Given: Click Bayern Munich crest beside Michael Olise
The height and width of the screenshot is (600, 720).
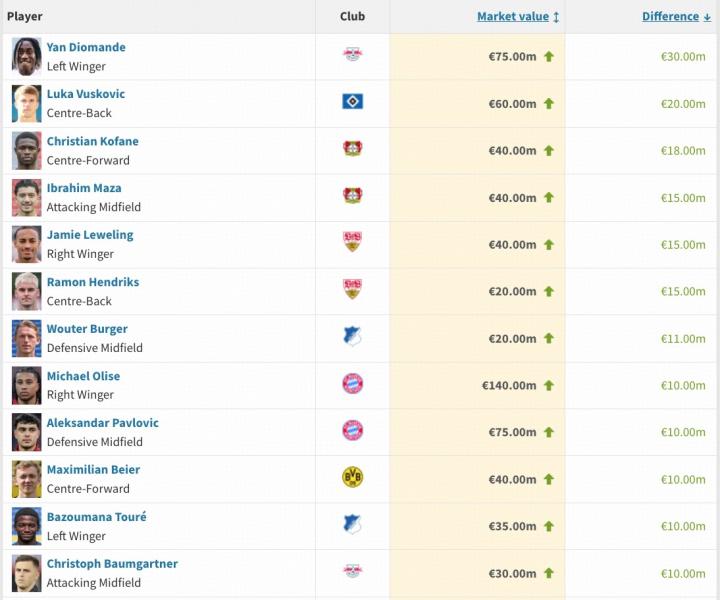Looking at the screenshot, I should (352, 384).
